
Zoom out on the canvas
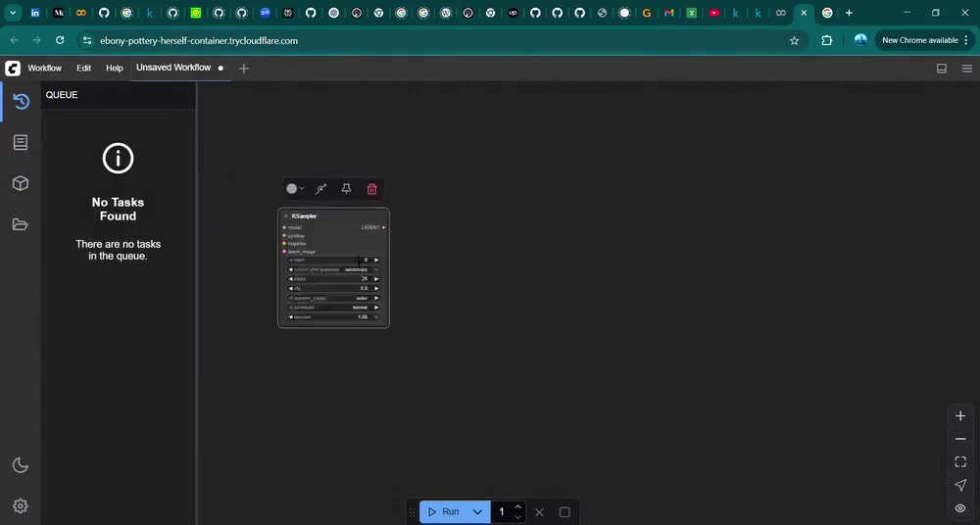[960, 439]
